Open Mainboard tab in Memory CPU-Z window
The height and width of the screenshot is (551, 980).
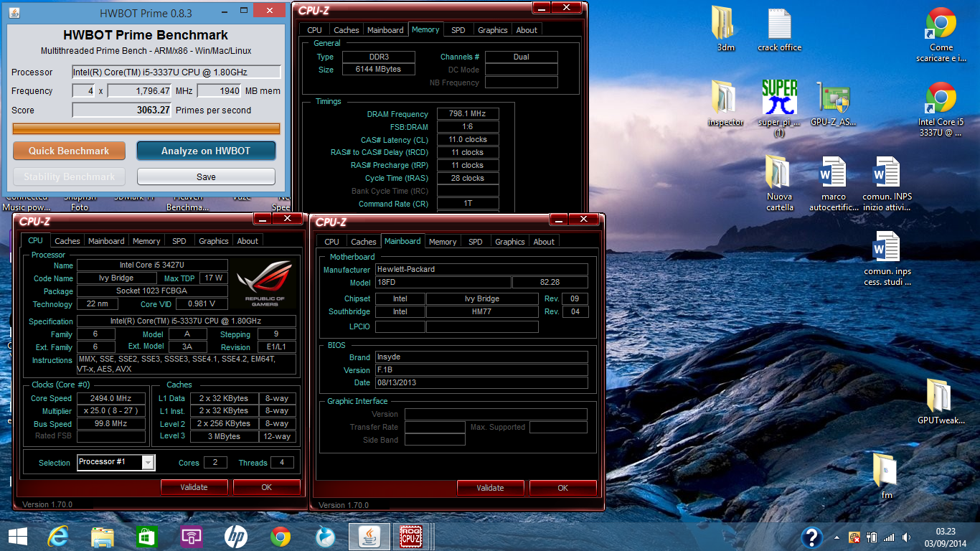pyautogui.click(x=385, y=30)
